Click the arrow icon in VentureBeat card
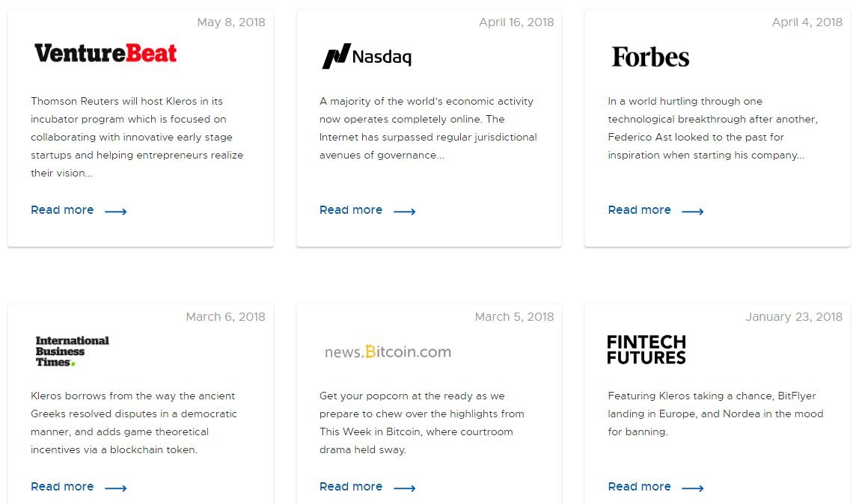The image size is (859, 504). 115,211
